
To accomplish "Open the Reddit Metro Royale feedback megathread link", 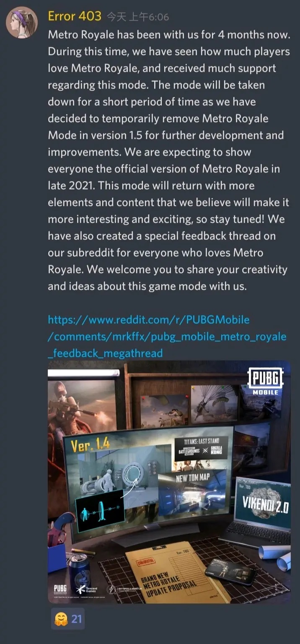I will pos(167,336).
